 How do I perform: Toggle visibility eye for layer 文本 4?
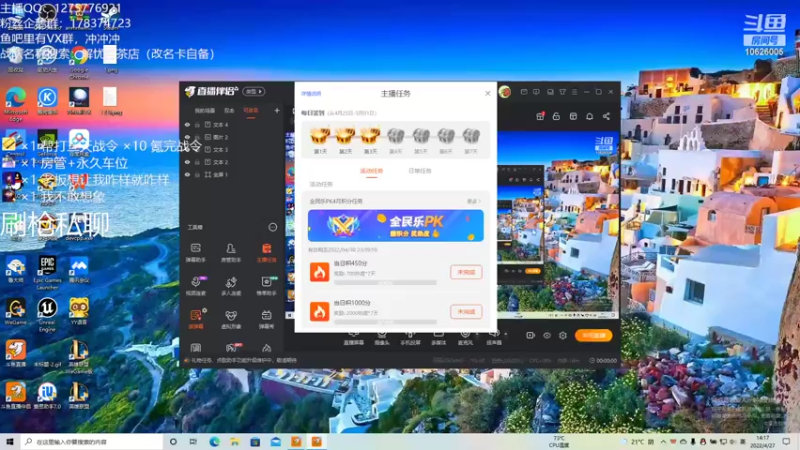187,124
